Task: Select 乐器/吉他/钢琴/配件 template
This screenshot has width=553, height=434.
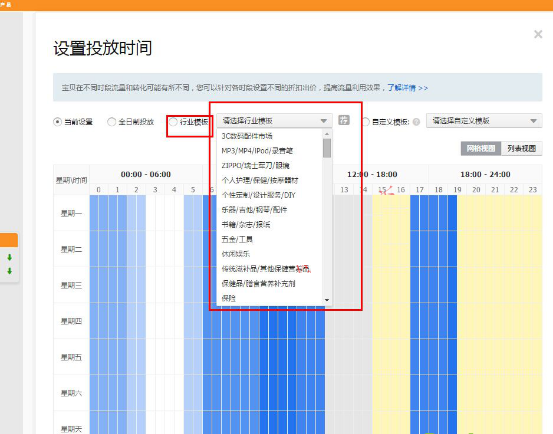Action: click(x=254, y=210)
